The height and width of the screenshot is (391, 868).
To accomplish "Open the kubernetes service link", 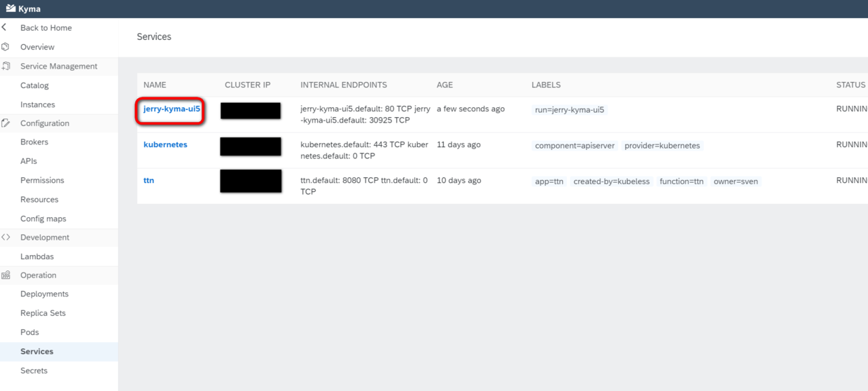I will tap(165, 144).
